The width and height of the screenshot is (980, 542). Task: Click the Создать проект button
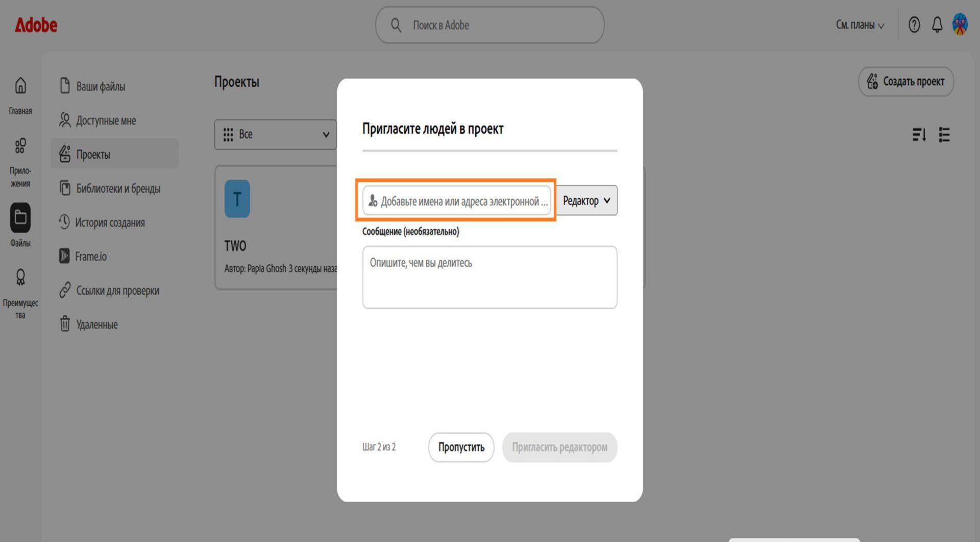coord(906,81)
